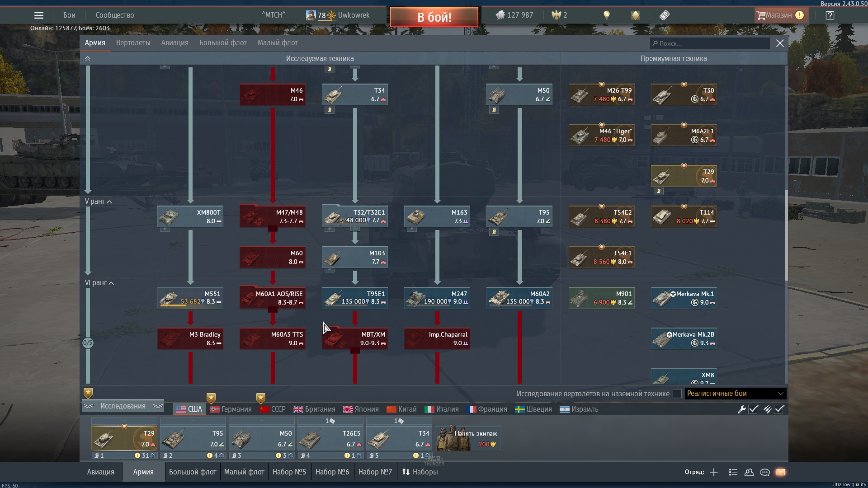Screen dimensions: 868x488
Task: Switch to the Большой флот research tab
Action: (x=223, y=43)
